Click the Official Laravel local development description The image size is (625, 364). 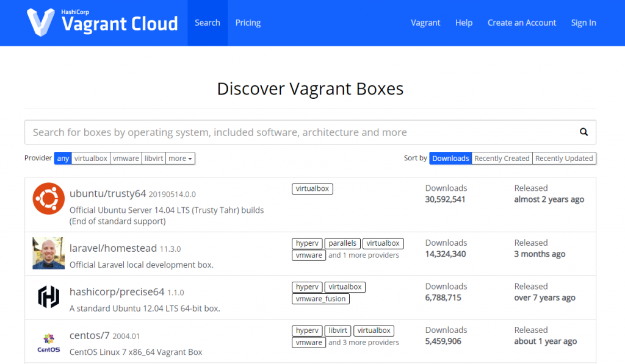coord(142,265)
